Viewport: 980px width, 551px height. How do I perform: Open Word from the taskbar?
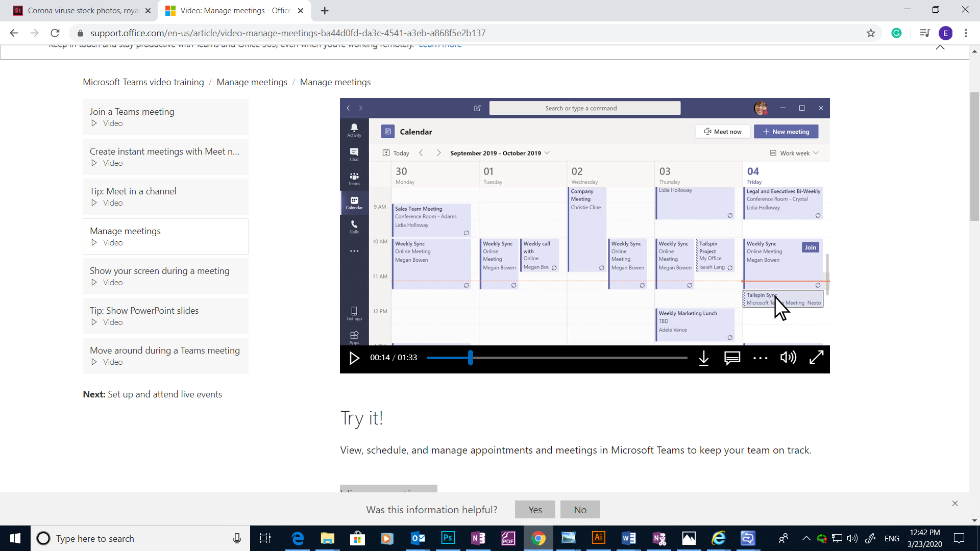point(629,538)
